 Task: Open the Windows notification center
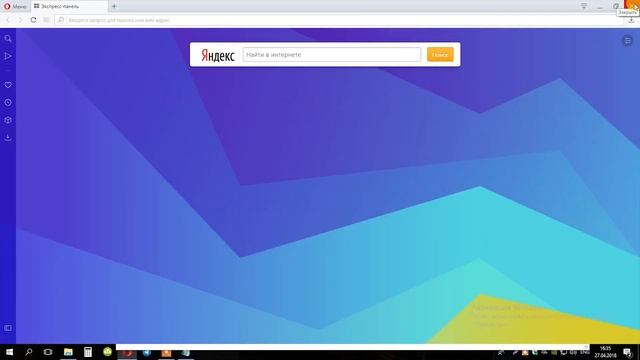(628, 352)
